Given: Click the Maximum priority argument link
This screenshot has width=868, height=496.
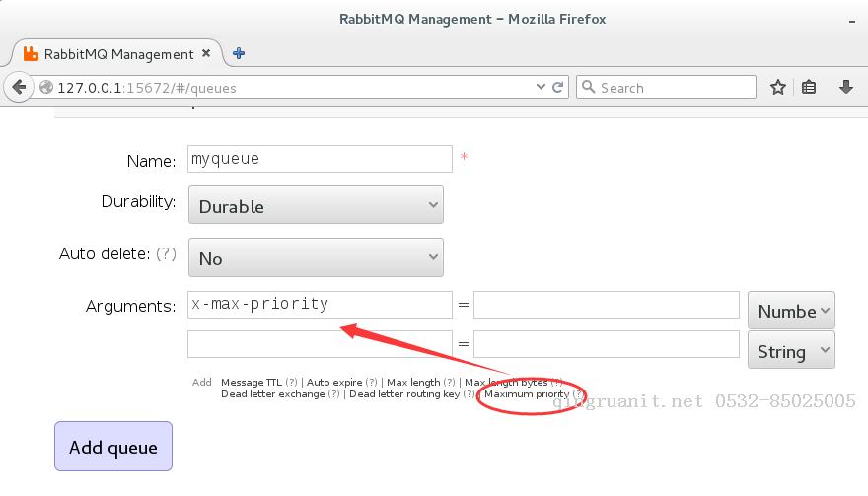Looking at the screenshot, I should 526,394.
